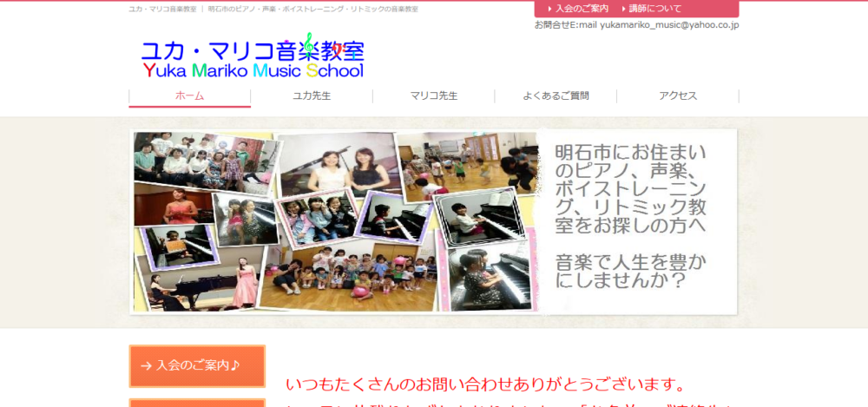Click the arrow icon before 入会のご案内 in top bar

[549, 9]
